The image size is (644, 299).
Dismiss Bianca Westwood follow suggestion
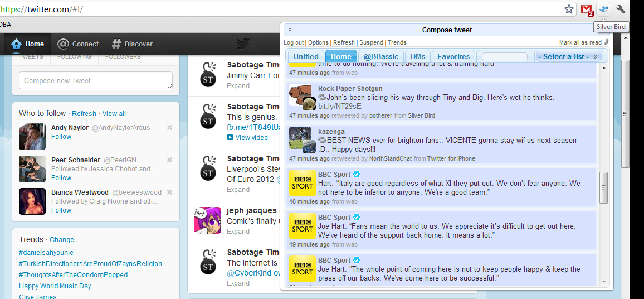click(169, 192)
